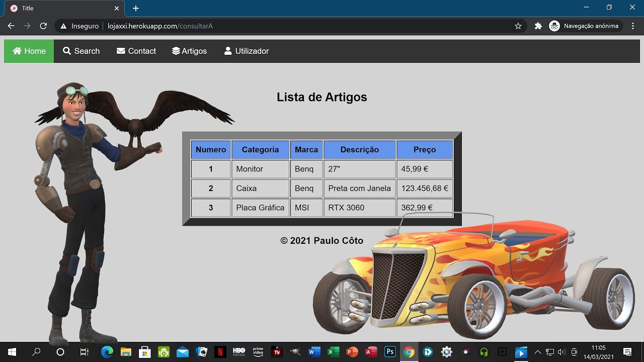This screenshot has width=644, height=362.
Task: Click the © 2021 Paulo Côto footer
Action: (x=322, y=241)
